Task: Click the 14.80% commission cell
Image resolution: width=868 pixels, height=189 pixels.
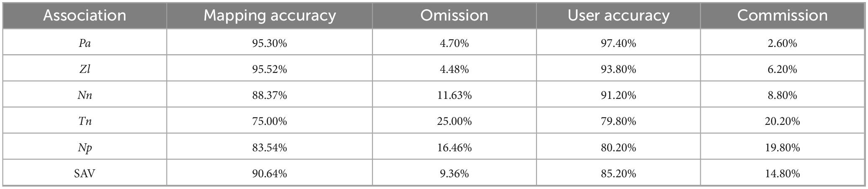Action: coord(782,173)
